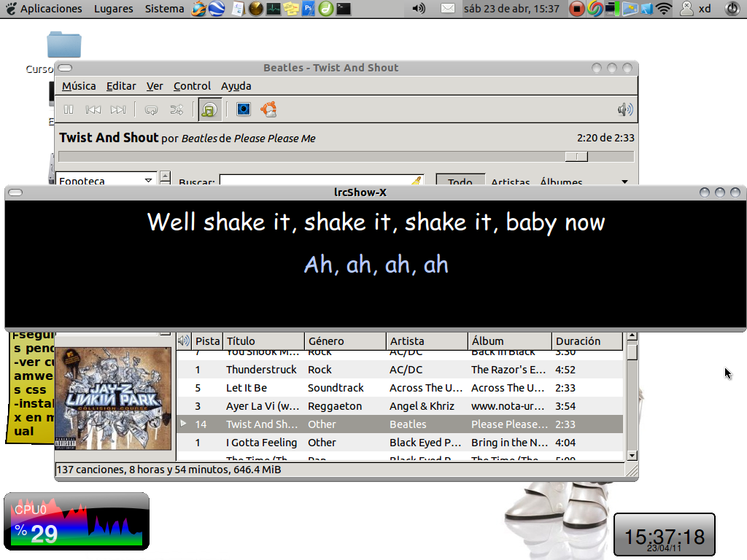The image size is (747, 560).
Task: Click the sidebar scroll up arrow
Action: pos(165,177)
